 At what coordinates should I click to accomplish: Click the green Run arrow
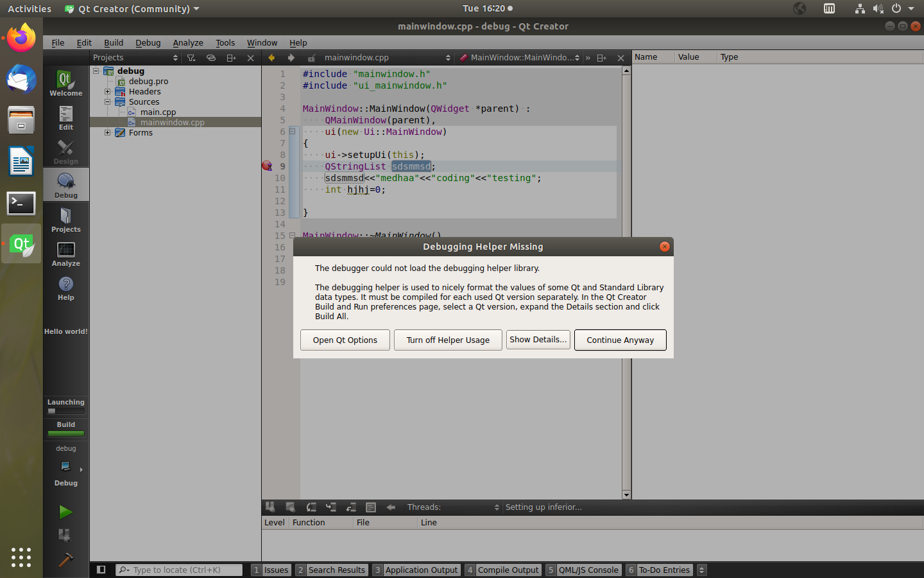point(65,512)
